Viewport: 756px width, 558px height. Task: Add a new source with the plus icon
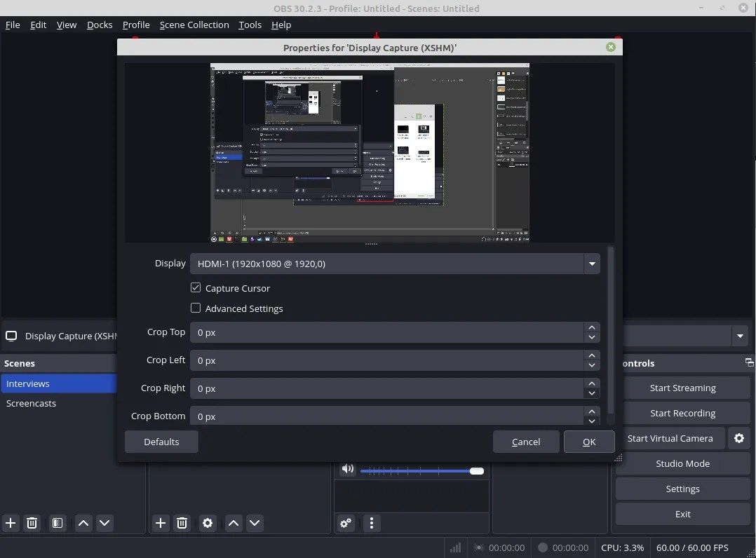click(161, 523)
